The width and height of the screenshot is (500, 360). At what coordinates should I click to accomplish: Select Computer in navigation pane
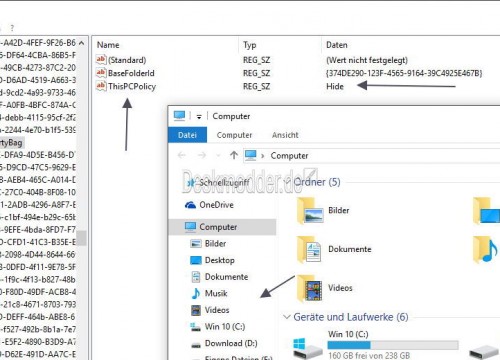point(222,227)
